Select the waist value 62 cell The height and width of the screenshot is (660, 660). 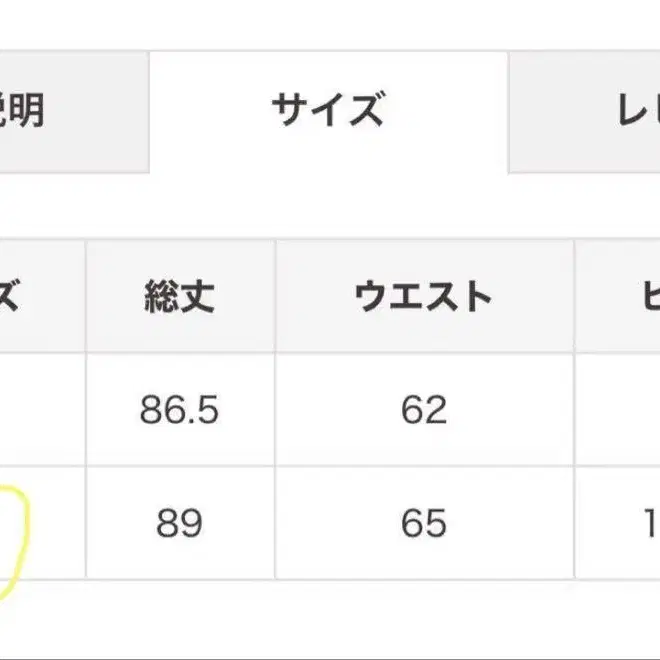424,410
